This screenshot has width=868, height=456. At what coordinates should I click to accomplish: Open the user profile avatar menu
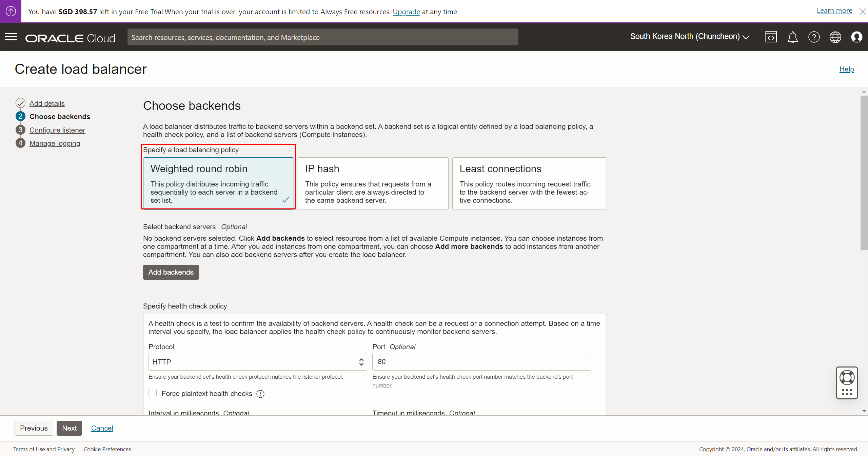[856, 37]
